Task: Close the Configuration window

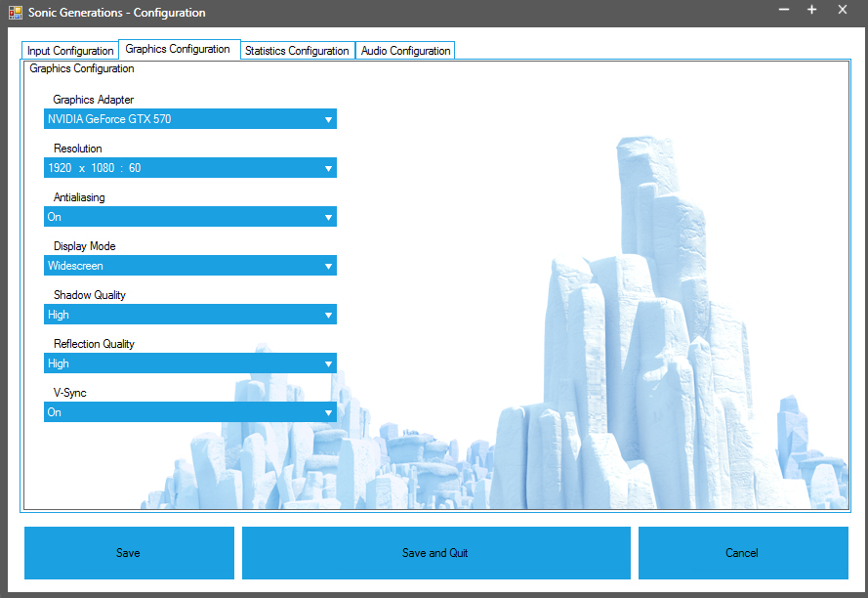Action: click(842, 10)
